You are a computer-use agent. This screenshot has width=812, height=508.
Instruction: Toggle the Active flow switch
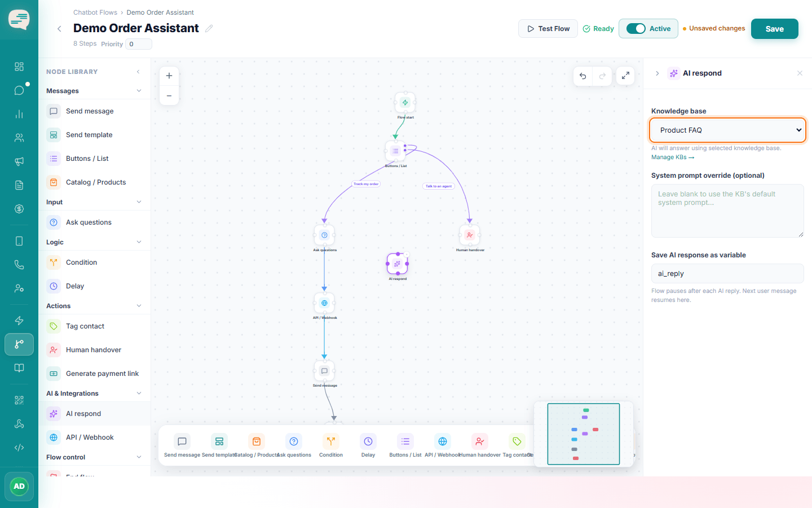point(636,29)
